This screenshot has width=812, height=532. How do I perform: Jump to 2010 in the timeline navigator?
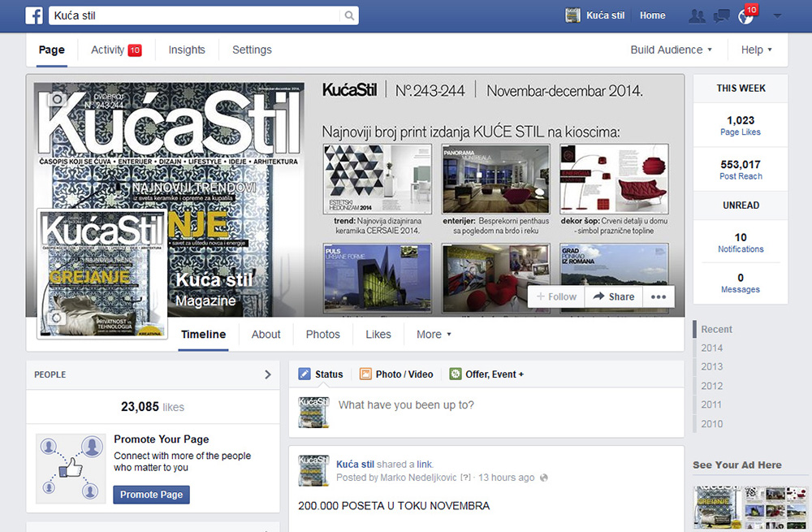point(712,424)
